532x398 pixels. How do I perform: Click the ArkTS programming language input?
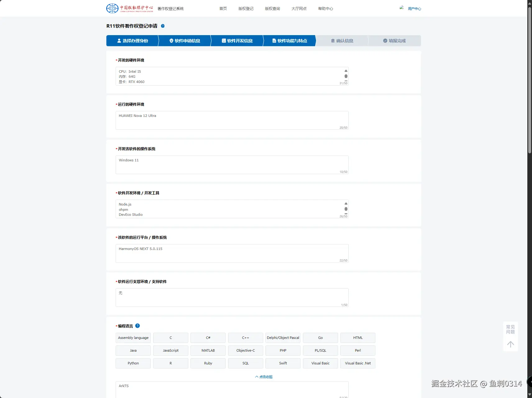coord(232,390)
